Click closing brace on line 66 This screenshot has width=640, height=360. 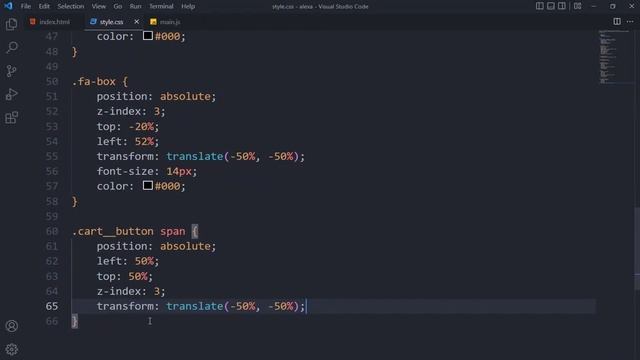click(75, 321)
